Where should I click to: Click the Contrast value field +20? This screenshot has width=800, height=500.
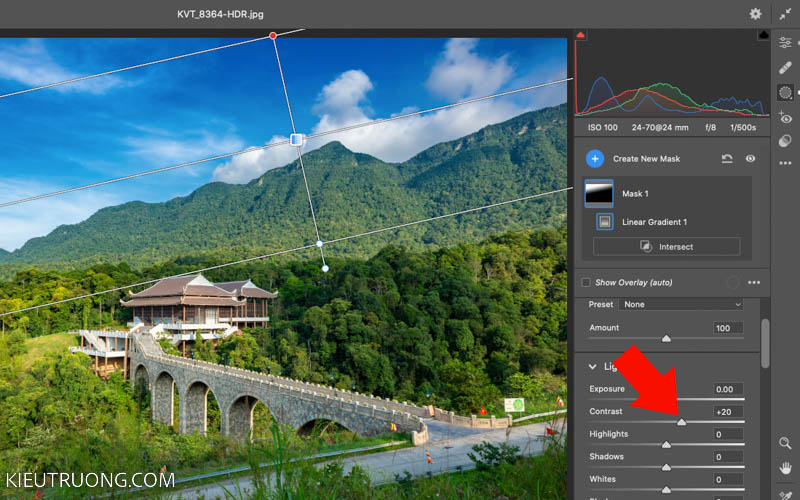click(728, 412)
